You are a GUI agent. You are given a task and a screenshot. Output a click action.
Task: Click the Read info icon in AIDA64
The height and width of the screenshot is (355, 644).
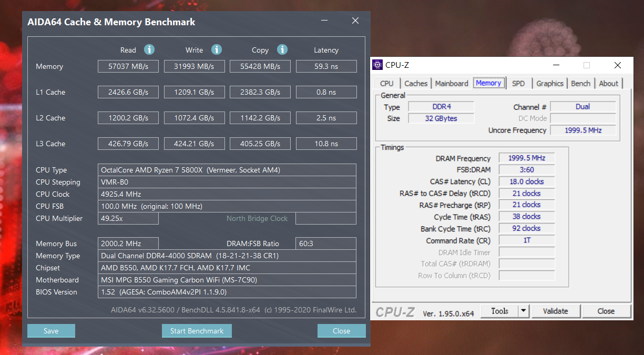click(149, 49)
